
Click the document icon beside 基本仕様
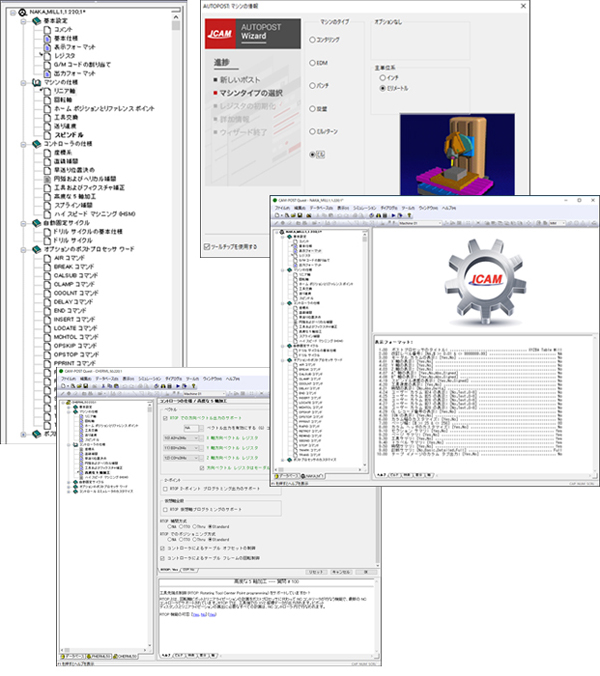tap(47, 39)
